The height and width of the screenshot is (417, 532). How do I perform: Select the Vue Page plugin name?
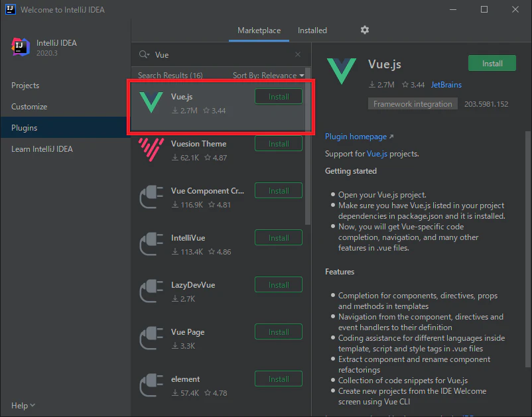click(188, 332)
